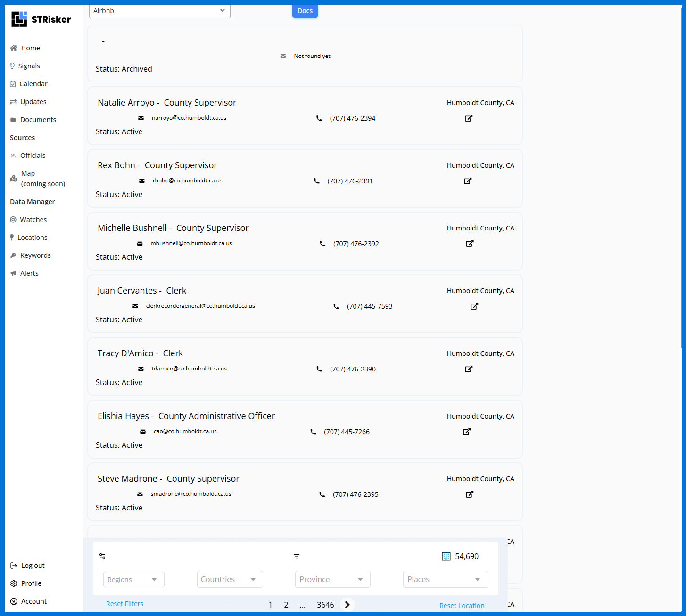Open Officials in sidebar
This screenshot has width=686, height=616.
(33, 156)
